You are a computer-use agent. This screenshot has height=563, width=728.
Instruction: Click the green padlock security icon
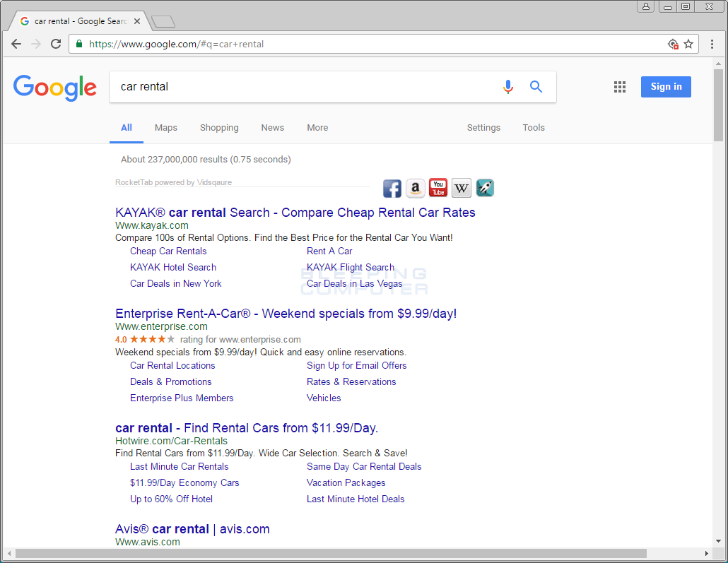coord(79,44)
